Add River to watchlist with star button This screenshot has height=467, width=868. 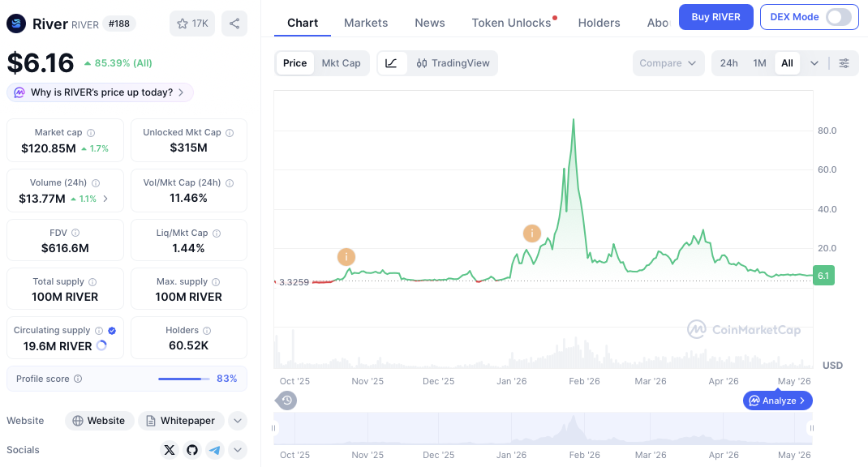[x=192, y=24]
